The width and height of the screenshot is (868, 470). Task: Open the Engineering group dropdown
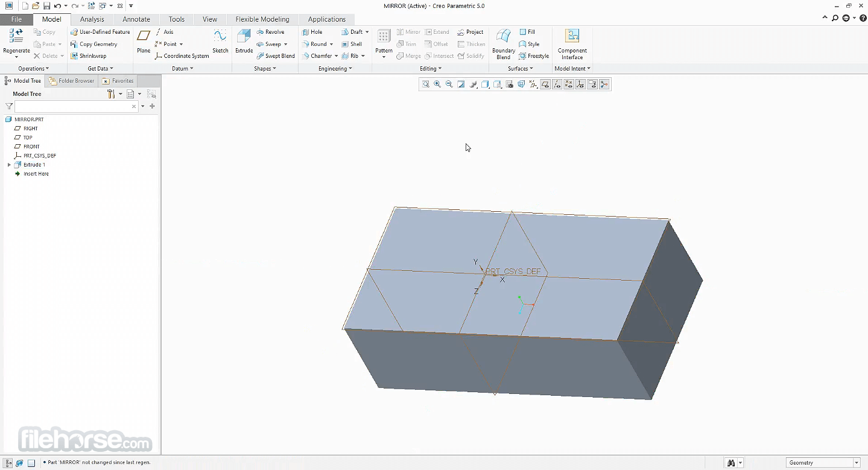(335, 69)
